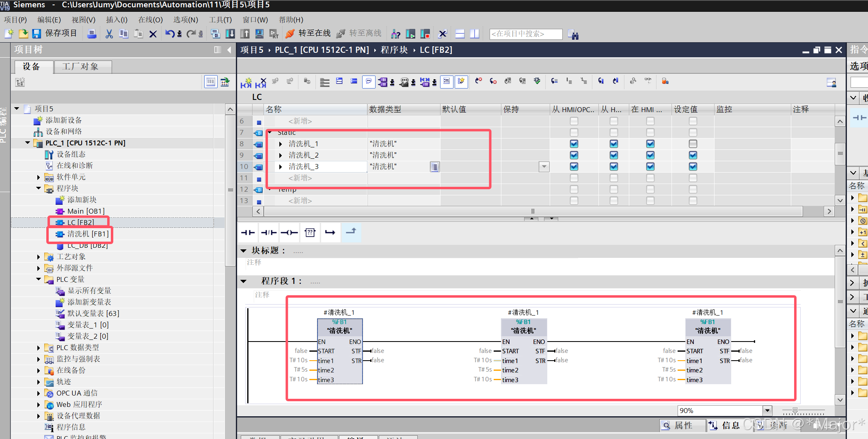
Task: Click the project tree collapse arrow icon
Action: coord(229,50)
